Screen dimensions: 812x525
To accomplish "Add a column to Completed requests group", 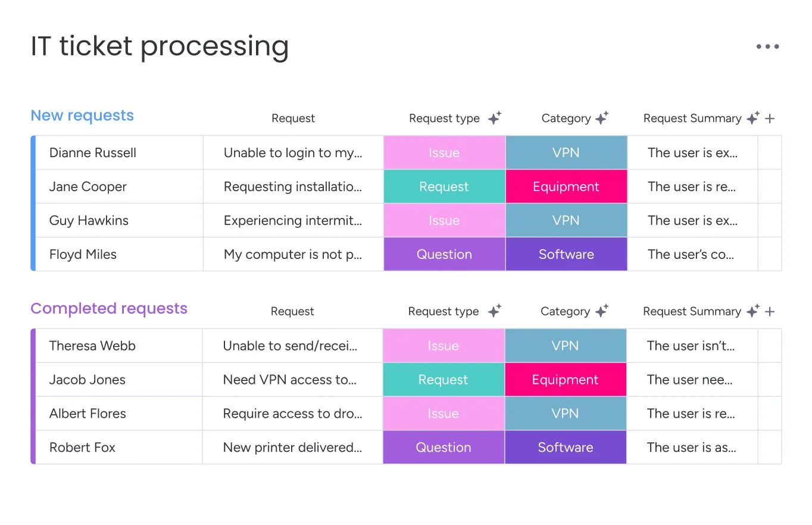I will 770,311.
